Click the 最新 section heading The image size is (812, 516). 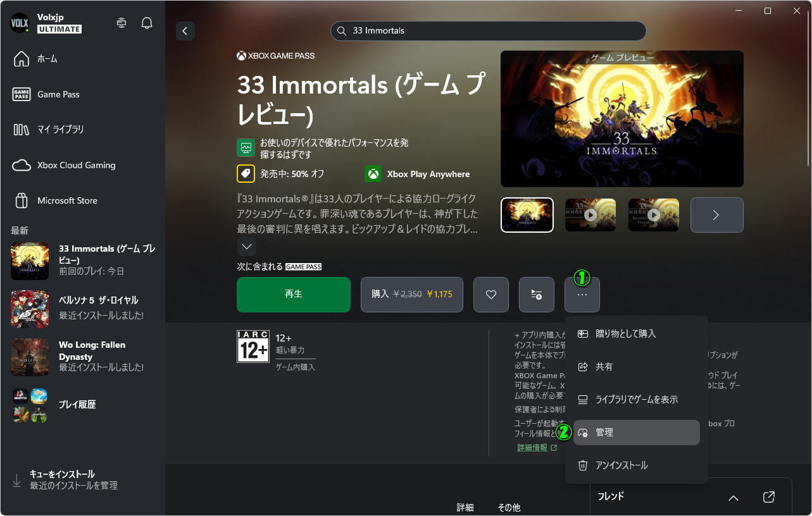pos(20,231)
